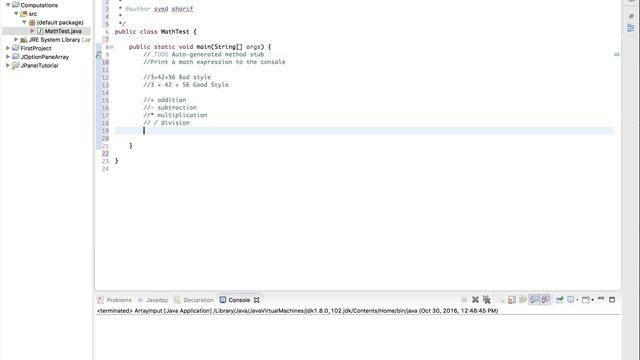This screenshot has height=360, width=640.
Task: Open the Outline view icon on right trim
Action: point(631,28)
